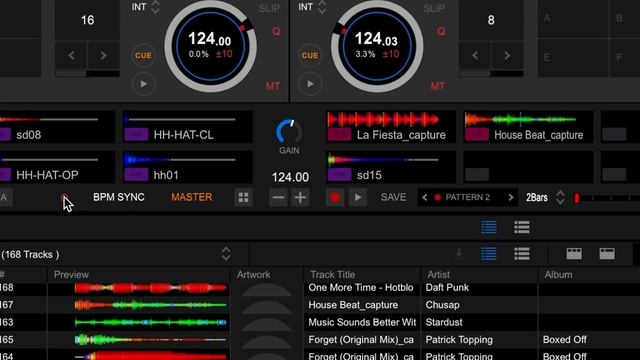Click the right deck CUE button
Image resolution: width=640 pixels, height=360 pixels.
tap(310, 56)
